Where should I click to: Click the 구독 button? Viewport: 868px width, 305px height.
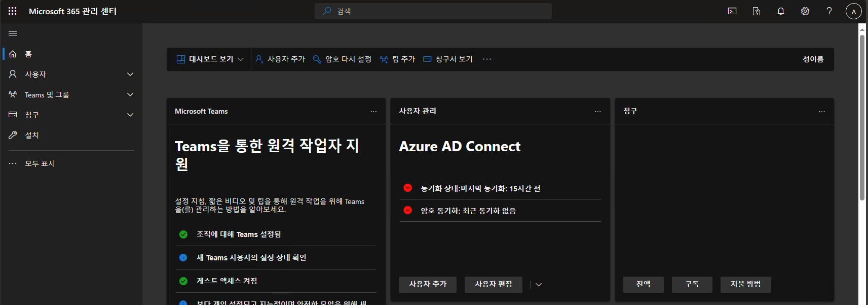[692, 284]
